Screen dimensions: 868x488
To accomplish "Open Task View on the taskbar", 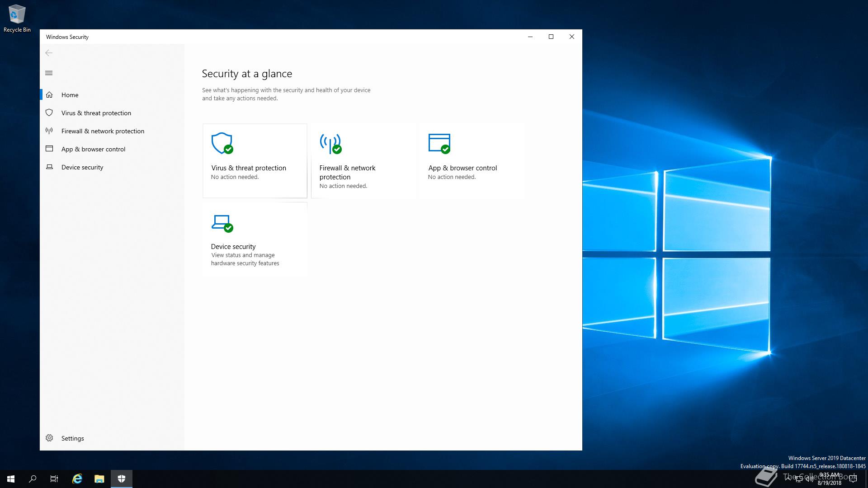I will 54,479.
